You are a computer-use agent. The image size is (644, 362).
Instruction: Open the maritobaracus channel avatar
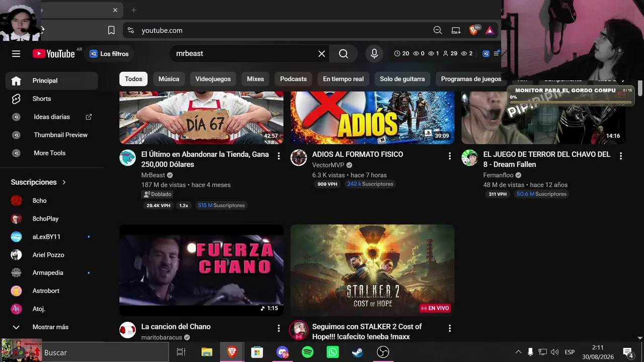pos(128,330)
